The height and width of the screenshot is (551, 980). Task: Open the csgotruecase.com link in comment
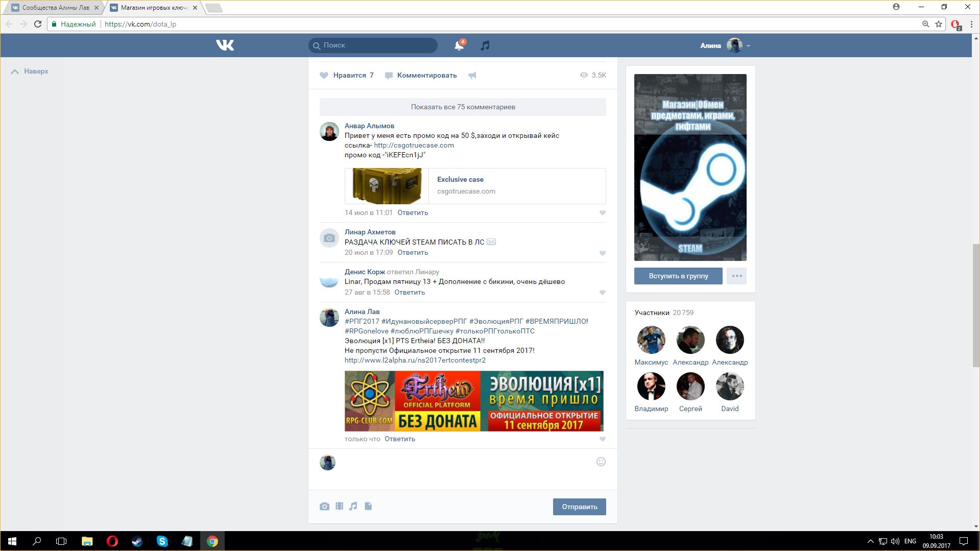click(414, 145)
